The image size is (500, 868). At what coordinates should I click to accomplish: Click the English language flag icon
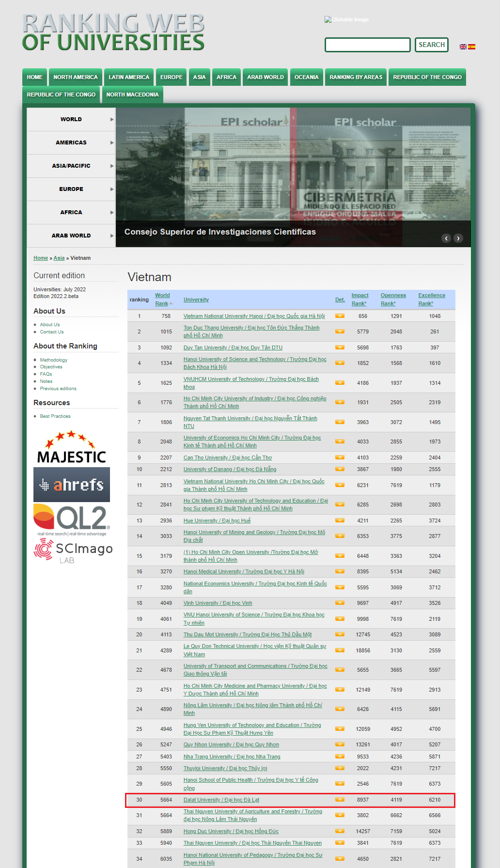(463, 47)
